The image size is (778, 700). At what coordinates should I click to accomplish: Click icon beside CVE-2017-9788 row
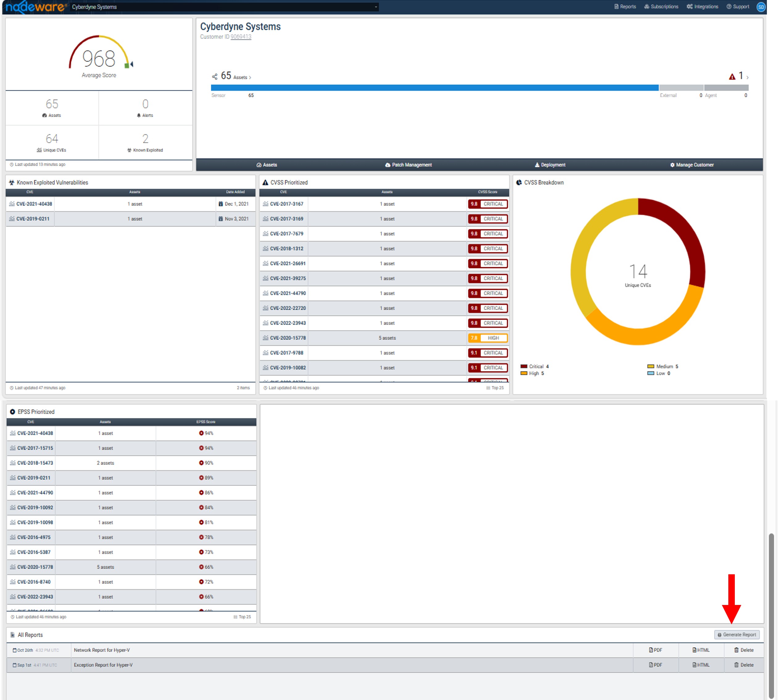pyautogui.click(x=265, y=353)
